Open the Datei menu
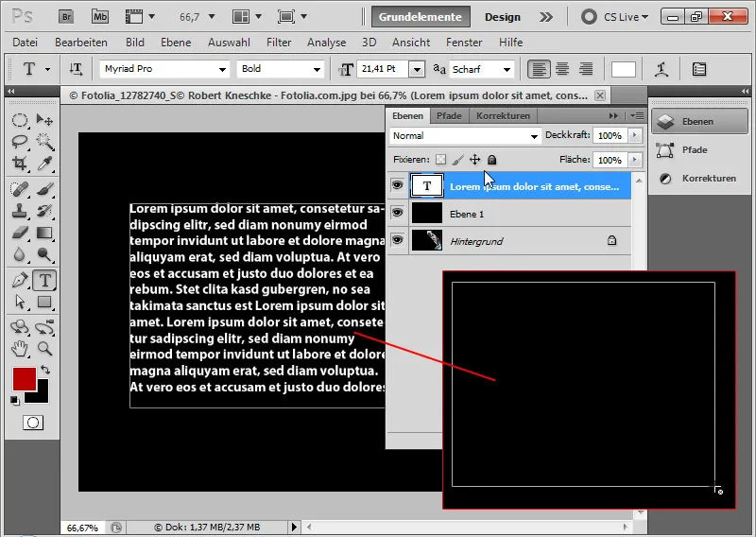The height and width of the screenshot is (537, 756). click(26, 43)
